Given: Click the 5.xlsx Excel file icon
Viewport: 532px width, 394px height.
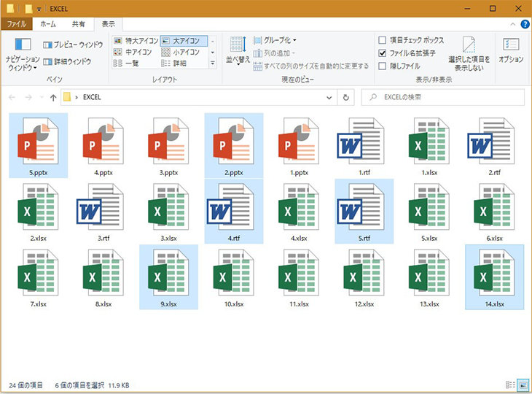Looking at the screenshot, I should [x=429, y=207].
